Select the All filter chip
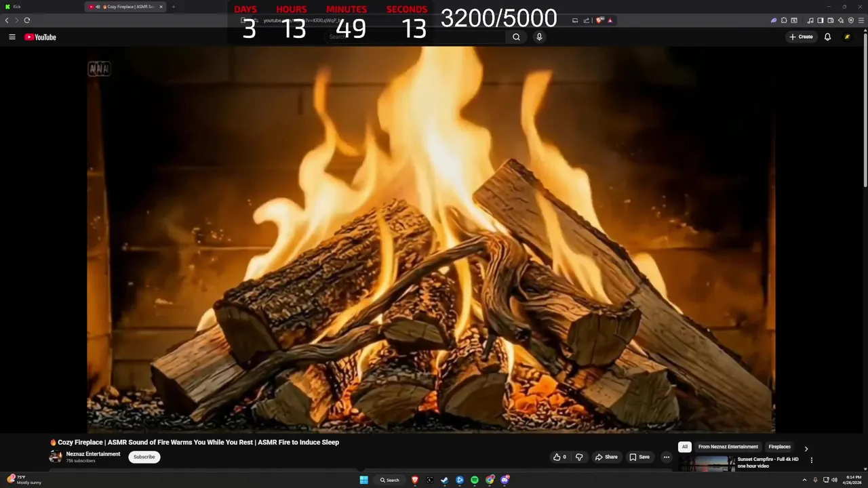The height and width of the screenshot is (488, 868). [x=685, y=447]
